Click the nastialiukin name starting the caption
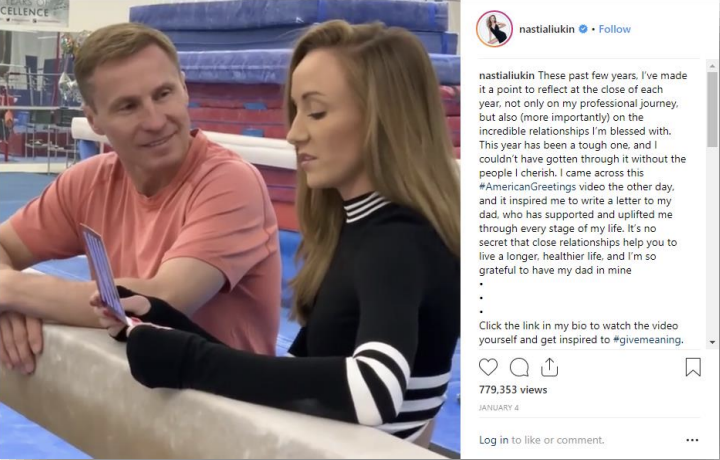720x460 pixels. click(506, 75)
